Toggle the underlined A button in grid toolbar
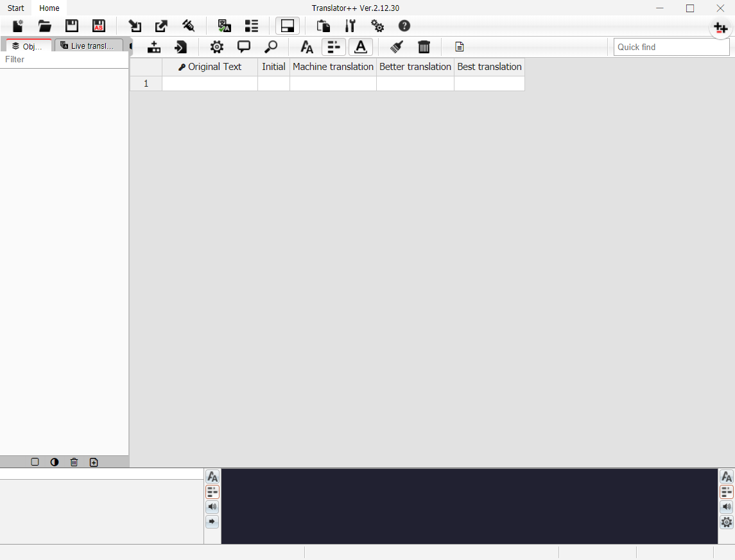The width and height of the screenshot is (735, 560). pyautogui.click(x=361, y=47)
